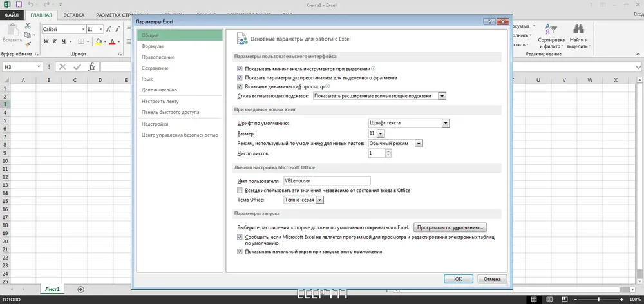This screenshot has width=644, height=304.
Task: Click the Save icon in quick access toolbar
Action: tap(19, 5)
